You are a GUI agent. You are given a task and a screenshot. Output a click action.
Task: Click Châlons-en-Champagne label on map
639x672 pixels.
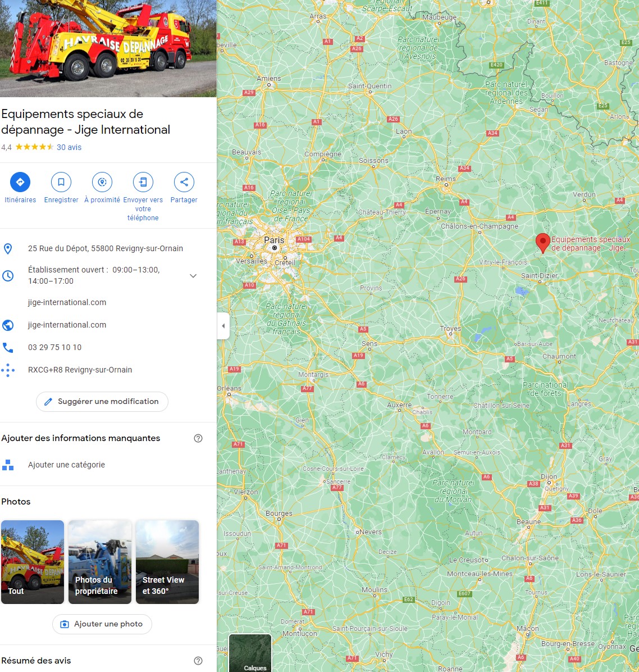(x=480, y=226)
